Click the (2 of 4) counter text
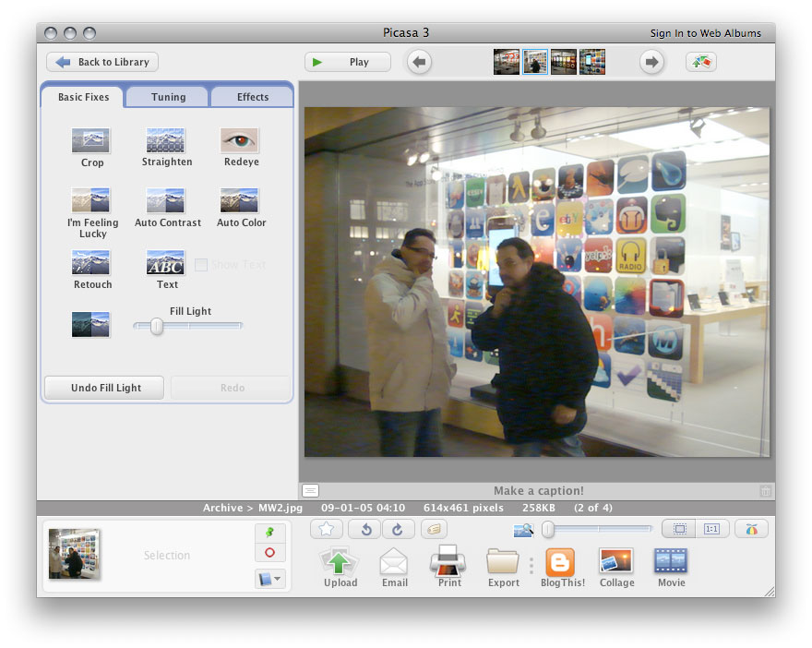 (x=593, y=508)
